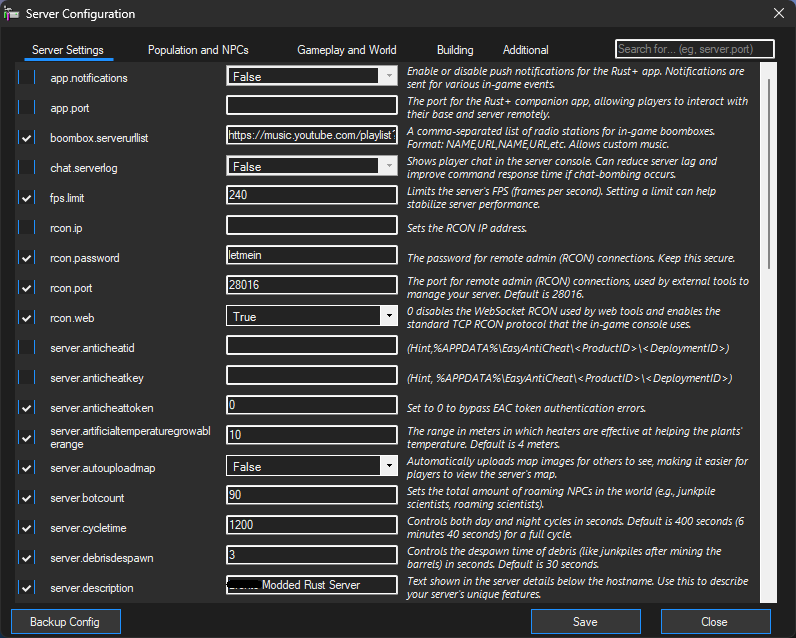The width and height of the screenshot is (796, 638).
Task: Click the rcon.port field showing 28016
Action: click(x=312, y=285)
